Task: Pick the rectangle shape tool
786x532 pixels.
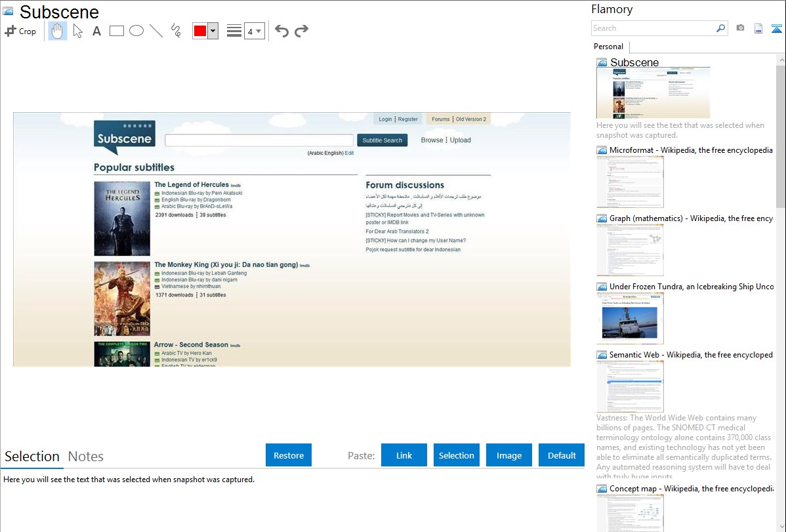Action: (117, 31)
